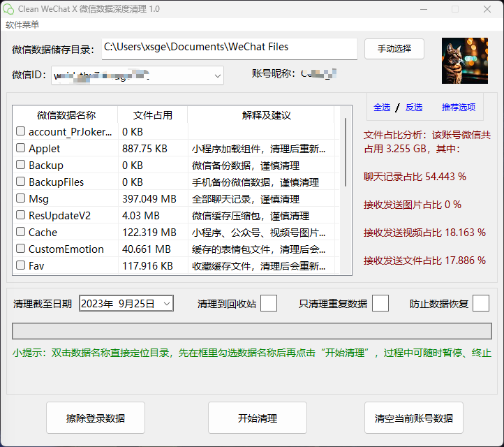Select the 887.75 KB size cell
The image size is (504, 447).
(144, 149)
